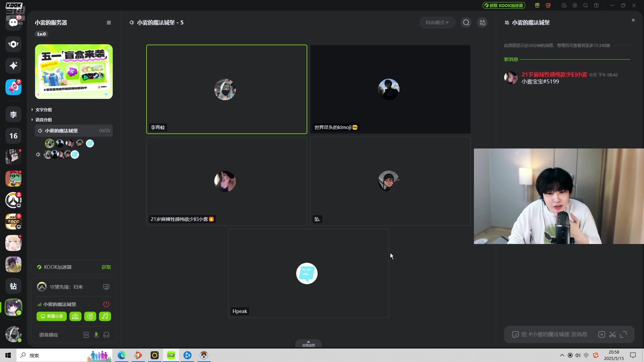Image resolution: width=644 pixels, height=362 pixels.
Task: Click the title bar search magnifier
Action: pyautogui.click(x=586, y=5)
